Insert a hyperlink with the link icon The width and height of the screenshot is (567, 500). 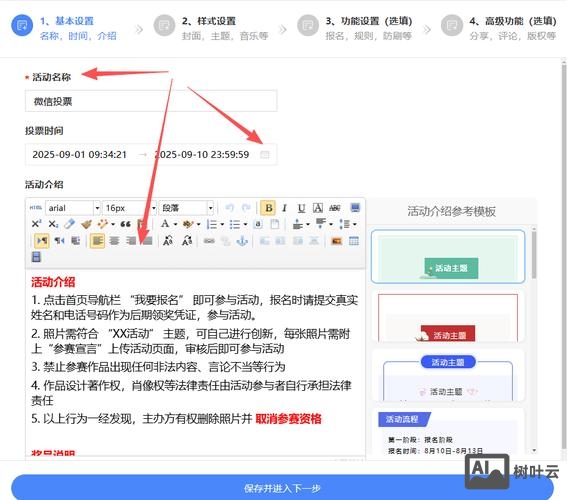click(x=209, y=241)
